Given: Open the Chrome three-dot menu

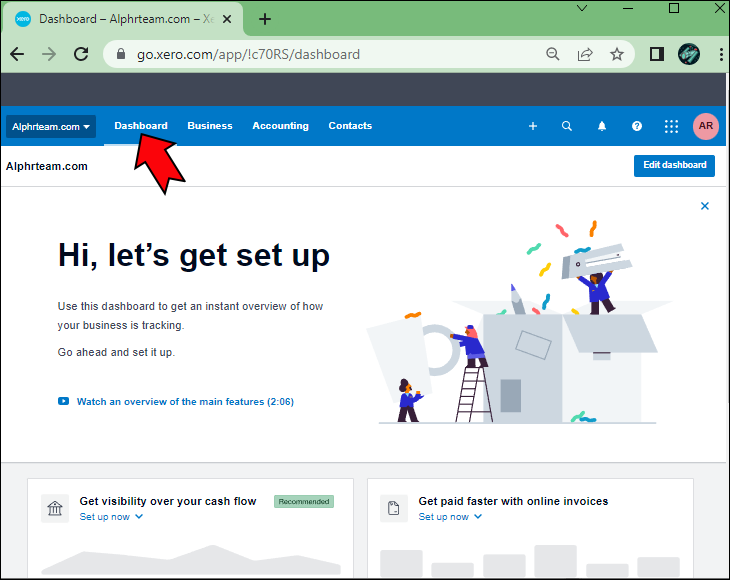Looking at the screenshot, I should point(721,54).
